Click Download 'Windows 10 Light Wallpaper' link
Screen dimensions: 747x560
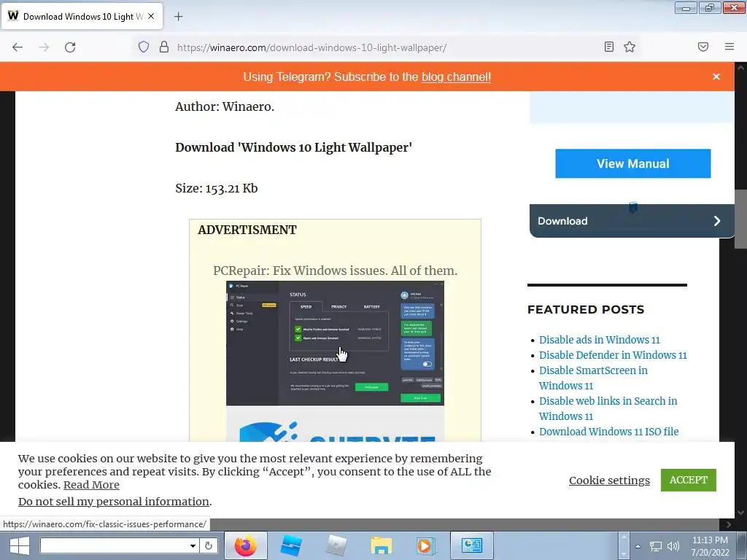pos(293,147)
